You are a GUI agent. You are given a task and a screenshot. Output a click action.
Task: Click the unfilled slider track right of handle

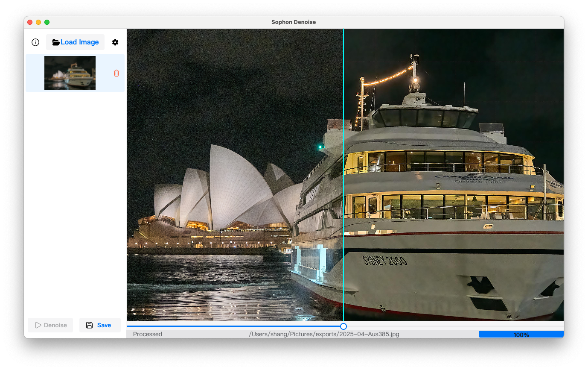click(x=452, y=326)
